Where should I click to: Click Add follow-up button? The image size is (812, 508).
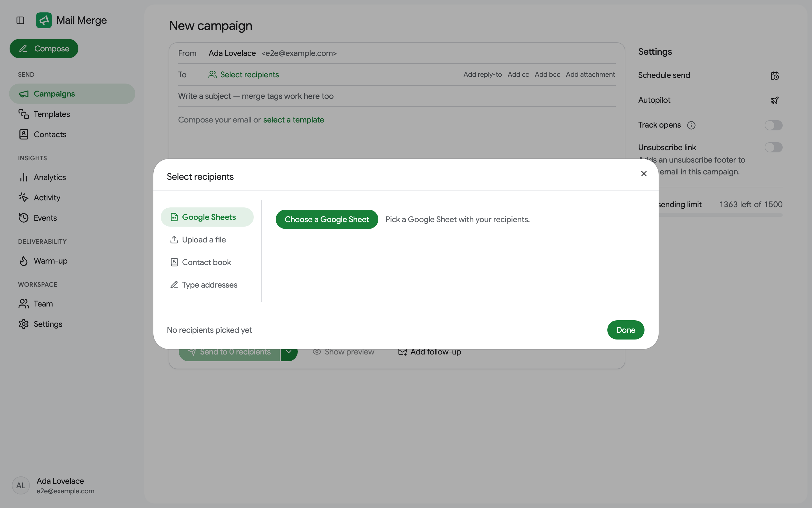[429, 352]
